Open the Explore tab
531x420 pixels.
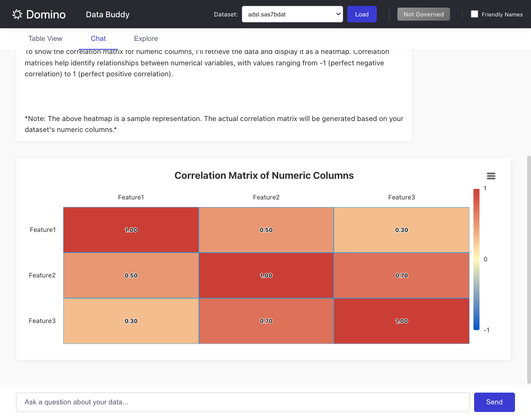[x=146, y=38]
